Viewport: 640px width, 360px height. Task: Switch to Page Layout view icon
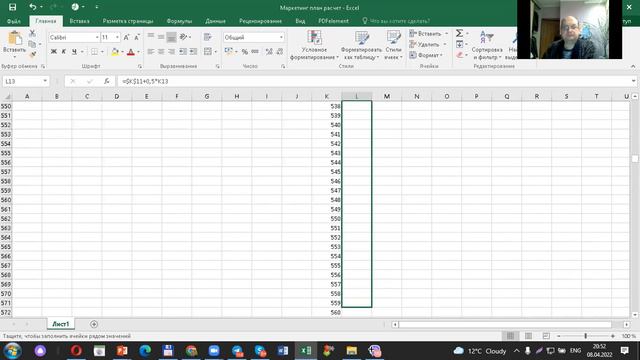528,336
